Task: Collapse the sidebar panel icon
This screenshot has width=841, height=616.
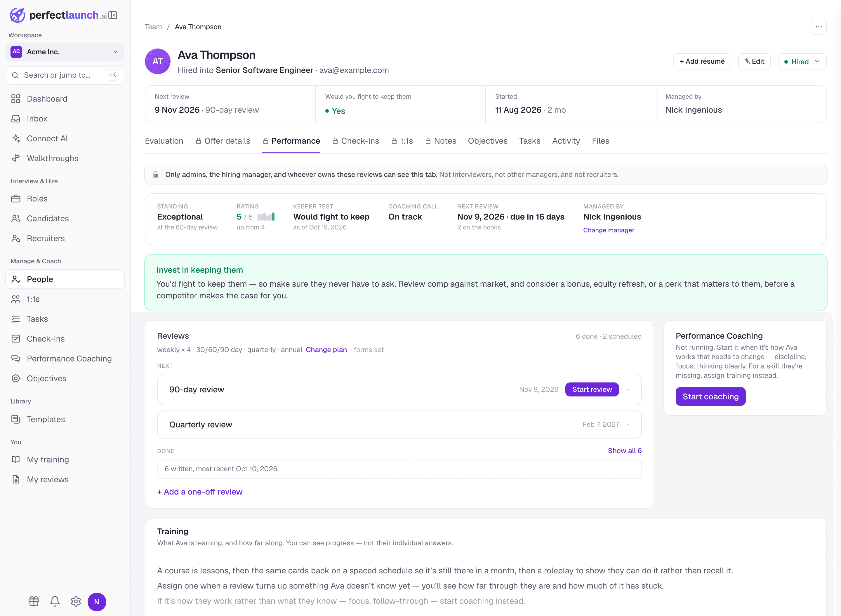Action: click(x=113, y=15)
